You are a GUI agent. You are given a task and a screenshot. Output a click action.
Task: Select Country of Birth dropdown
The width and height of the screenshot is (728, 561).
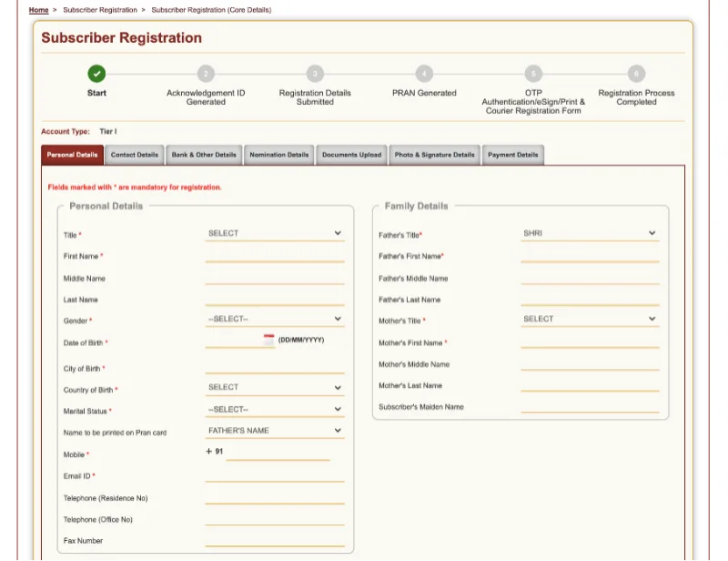274,388
